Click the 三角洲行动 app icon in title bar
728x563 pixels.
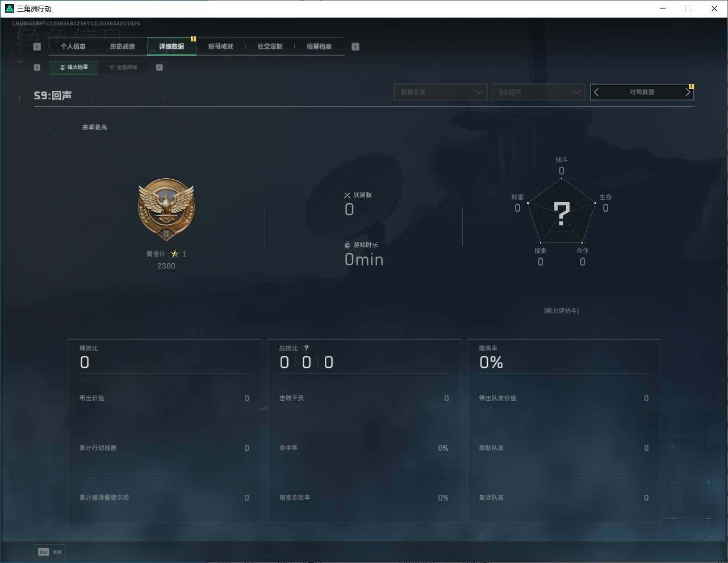[9, 9]
